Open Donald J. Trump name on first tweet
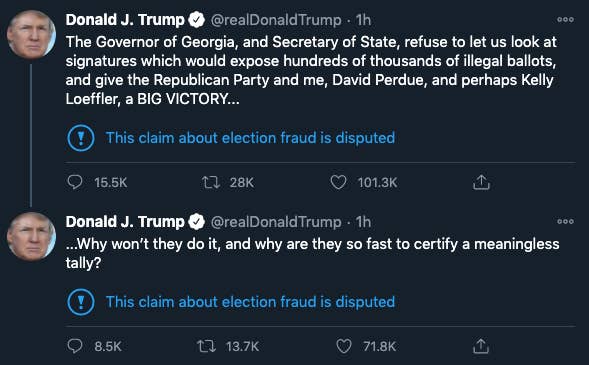Screen dimensions: 589x365 click(x=125, y=20)
